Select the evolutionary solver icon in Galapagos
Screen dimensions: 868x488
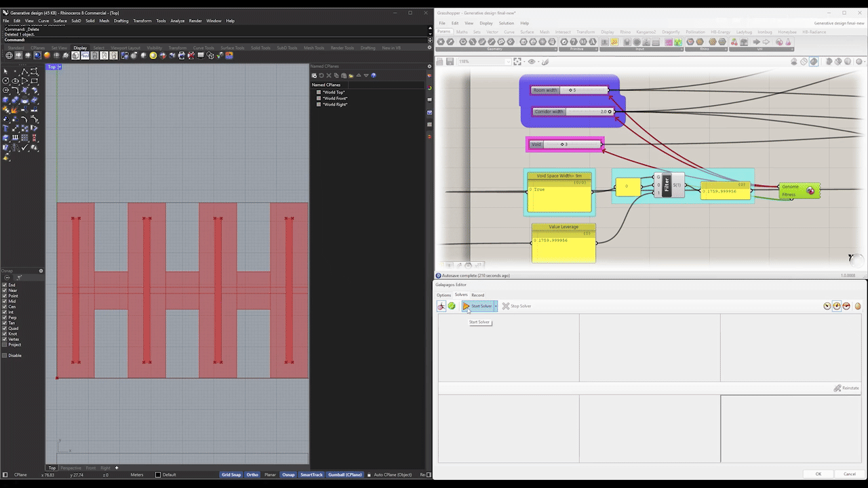(441, 306)
